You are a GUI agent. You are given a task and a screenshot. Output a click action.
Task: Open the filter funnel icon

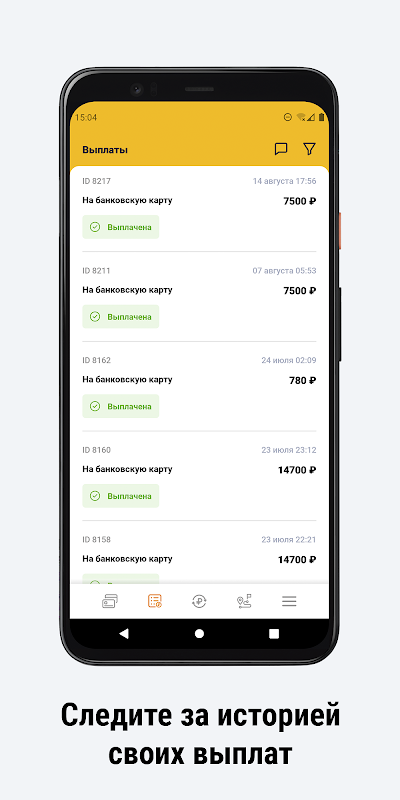(309, 149)
